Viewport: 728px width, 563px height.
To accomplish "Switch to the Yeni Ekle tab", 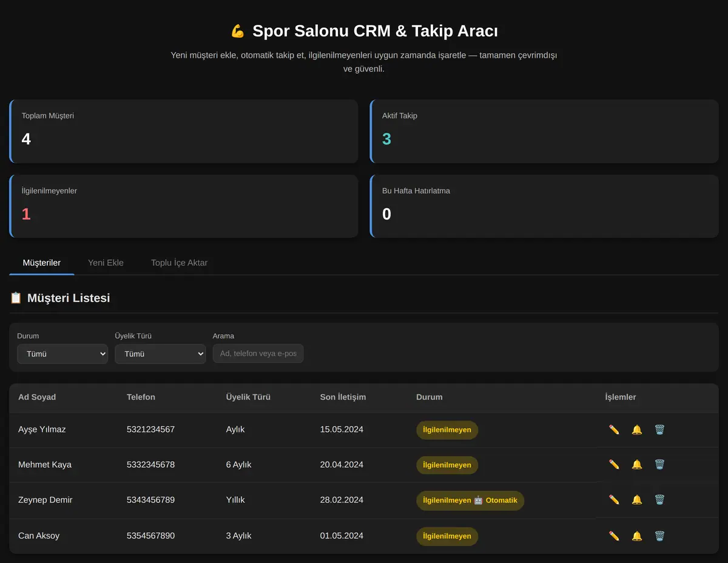I will tap(106, 263).
